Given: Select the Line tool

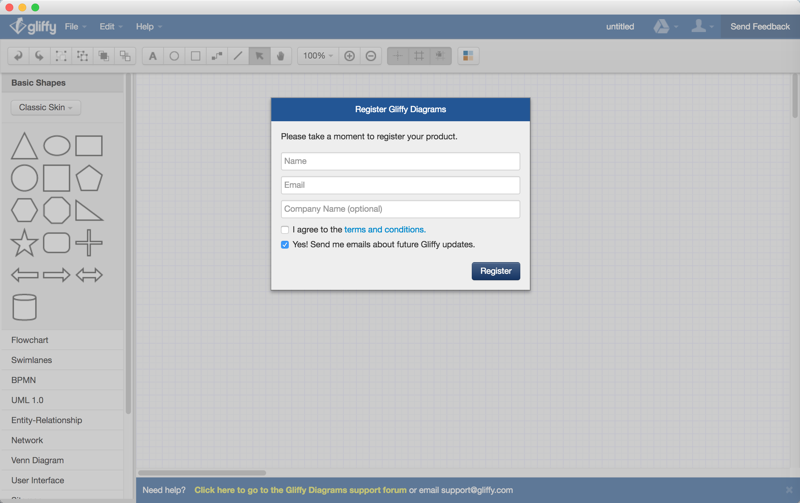Looking at the screenshot, I should tap(238, 56).
